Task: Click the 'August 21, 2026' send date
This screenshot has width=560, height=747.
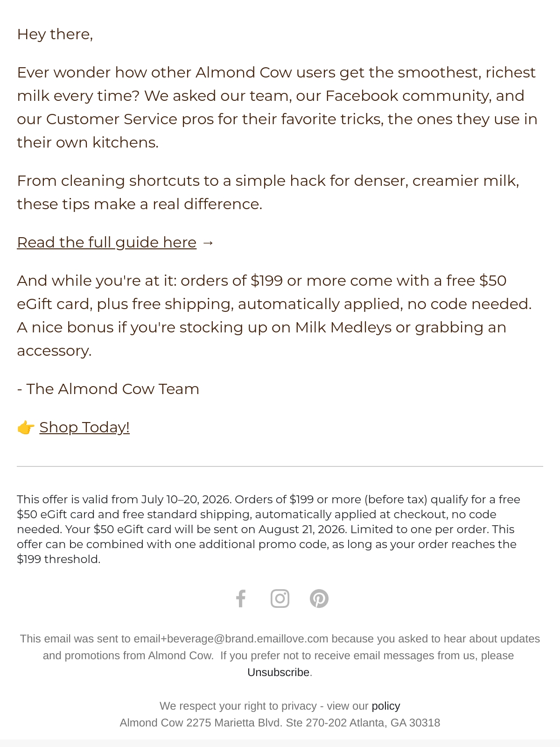Action: 302,529
